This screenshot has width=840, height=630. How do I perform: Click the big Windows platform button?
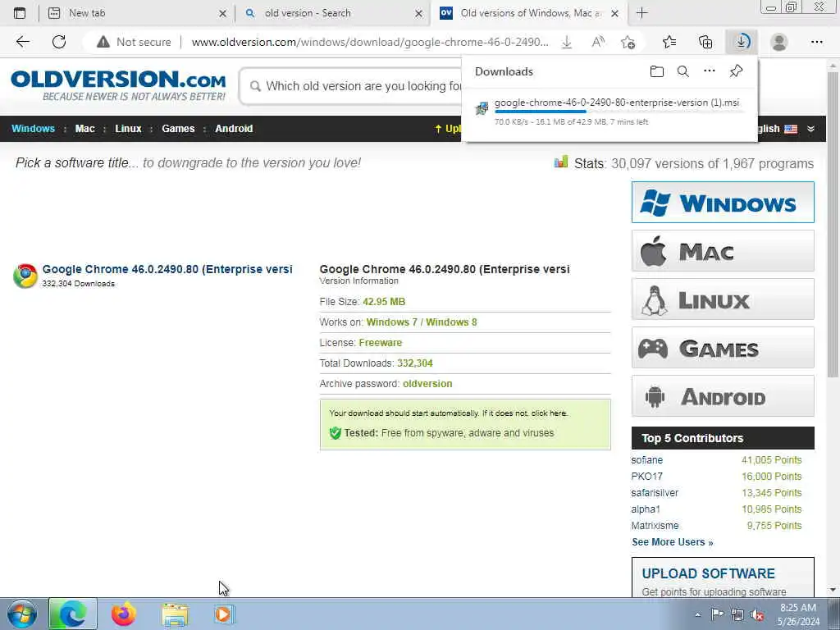coord(723,202)
